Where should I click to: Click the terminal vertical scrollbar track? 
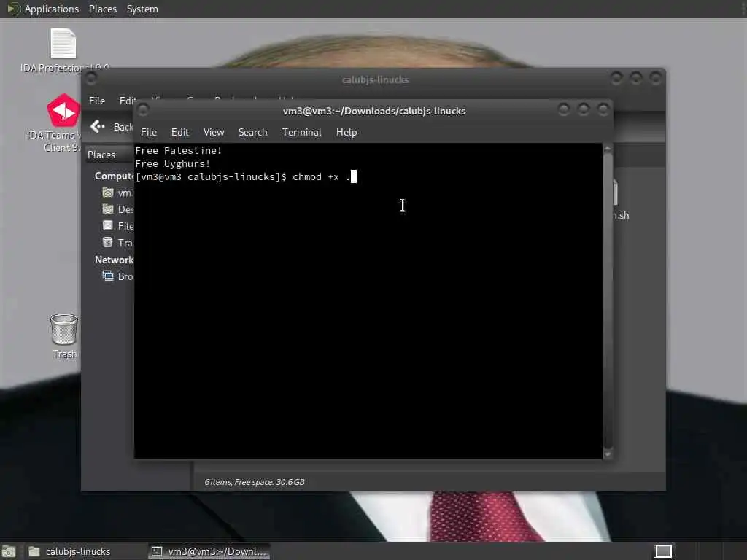point(608,301)
